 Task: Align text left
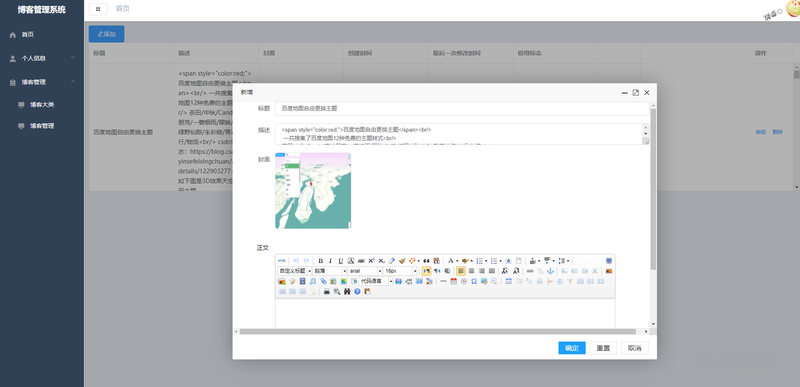click(461, 271)
